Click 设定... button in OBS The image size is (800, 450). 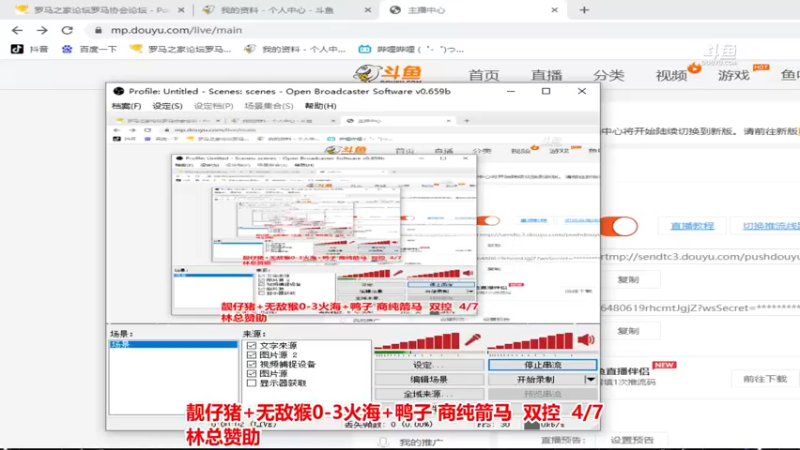(429, 365)
